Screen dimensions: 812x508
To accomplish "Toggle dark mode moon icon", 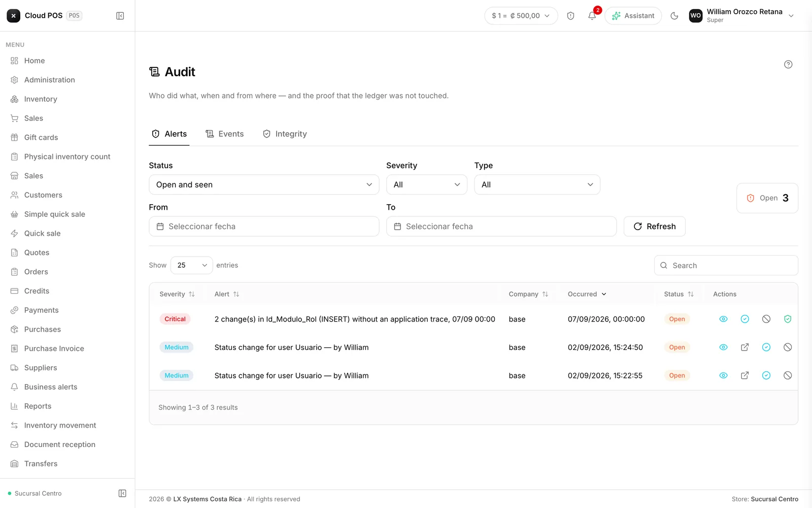I will click(x=674, y=16).
